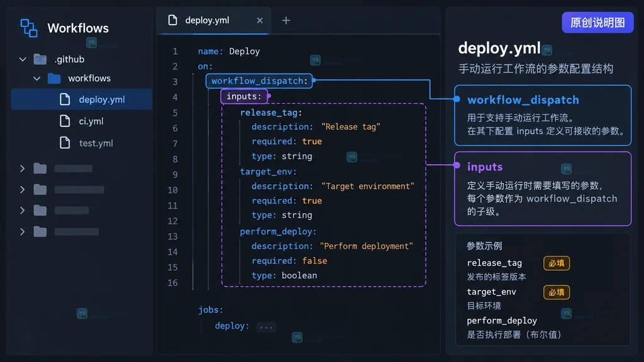The width and height of the screenshot is (644, 362).
Task: Click line number 1 in gutter
Action: [175, 52]
